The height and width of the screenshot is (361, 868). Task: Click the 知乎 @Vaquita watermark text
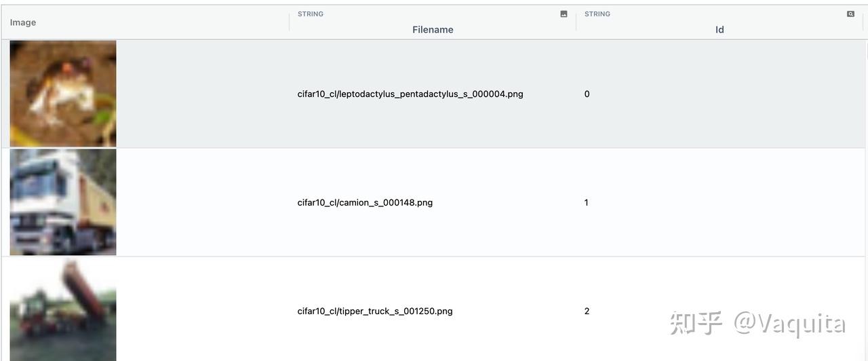[757, 324]
